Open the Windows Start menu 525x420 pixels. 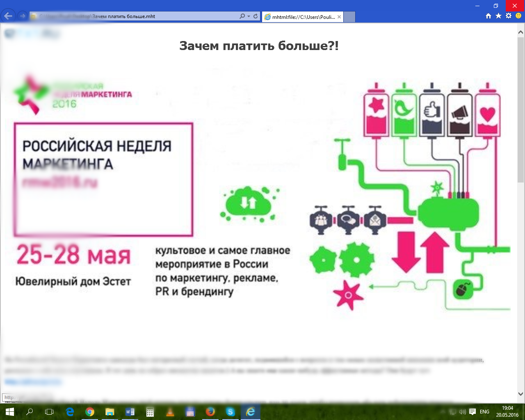(9, 411)
